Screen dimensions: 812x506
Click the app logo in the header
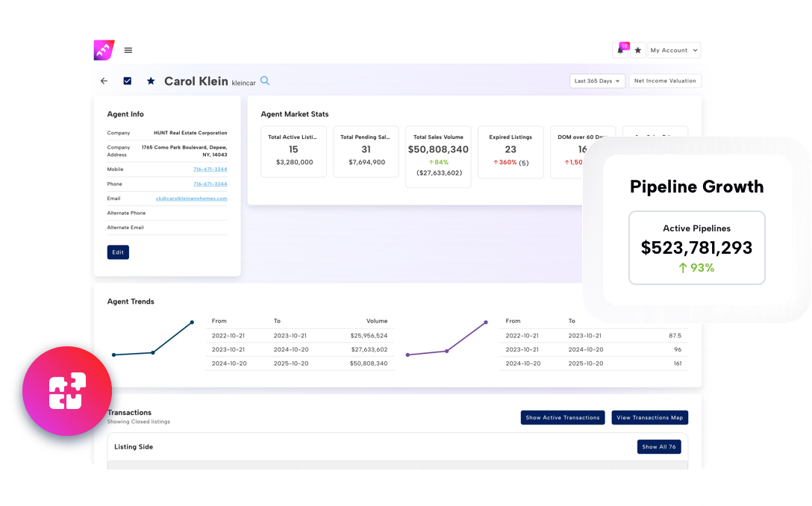[x=103, y=50]
